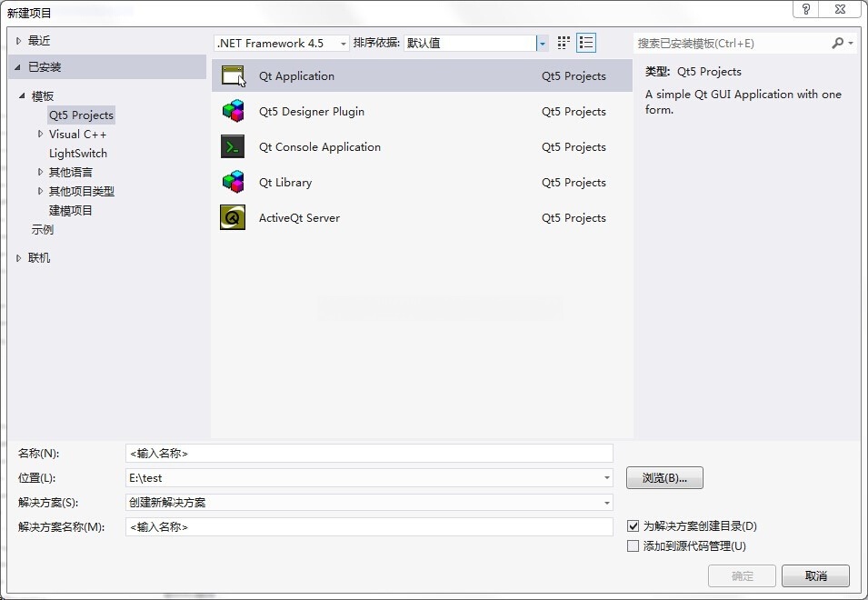Screen dimensions: 868x600
Task: Open the help question mark button
Action: pos(806,9)
